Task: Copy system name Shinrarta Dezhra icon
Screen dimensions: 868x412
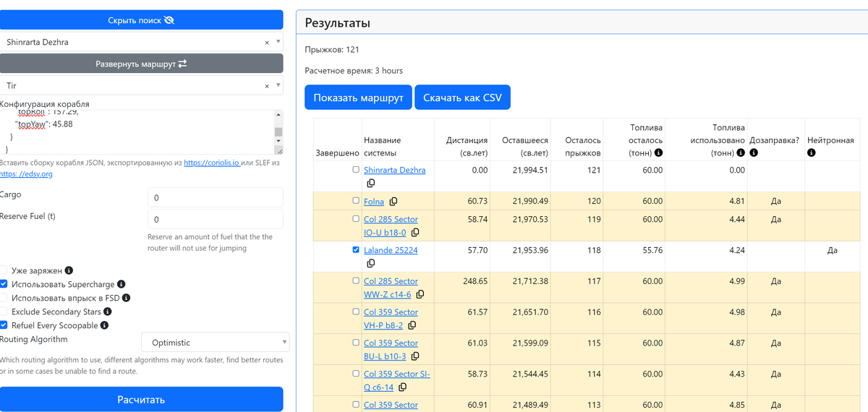Action: tap(370, 184)
